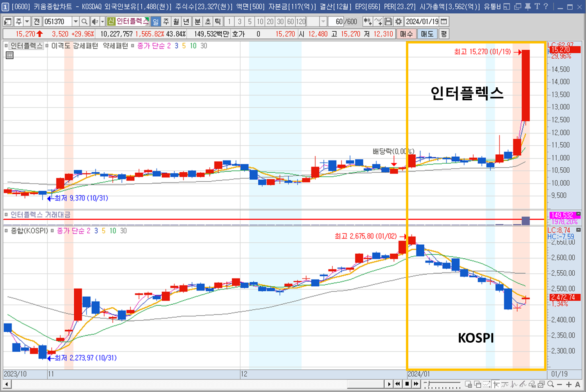
Task: Click the play button in bottom playback bar
Action: pos(389,384)
